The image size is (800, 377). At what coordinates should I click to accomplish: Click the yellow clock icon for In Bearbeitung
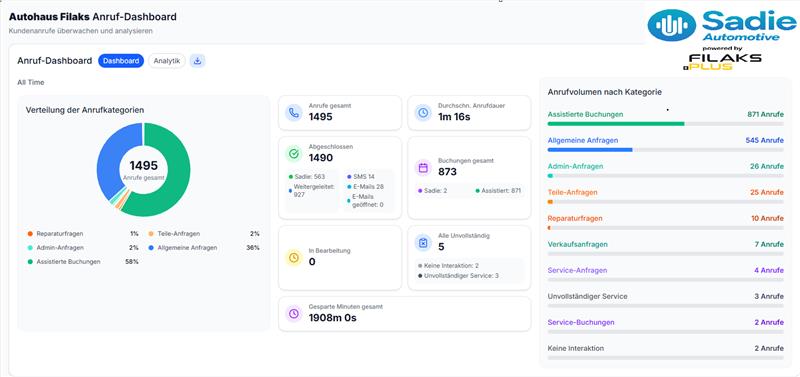pos(293,258)
